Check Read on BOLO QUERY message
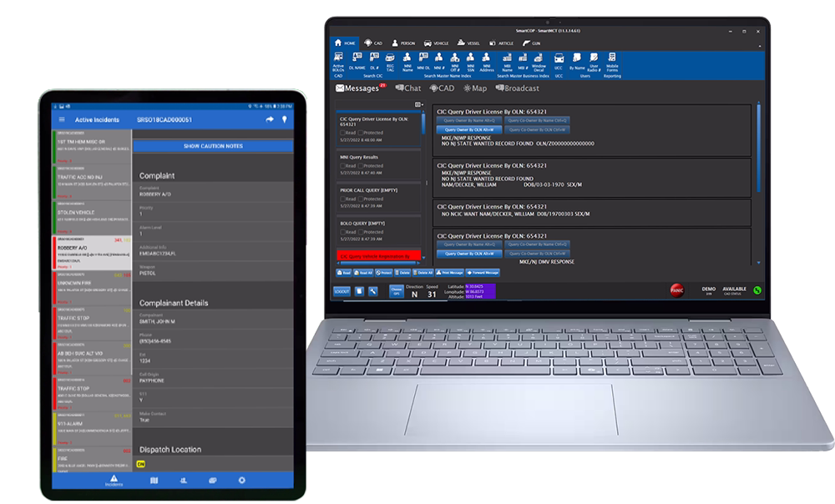The height and width of the screenshot is (504, 835). [x=342, y=232]
